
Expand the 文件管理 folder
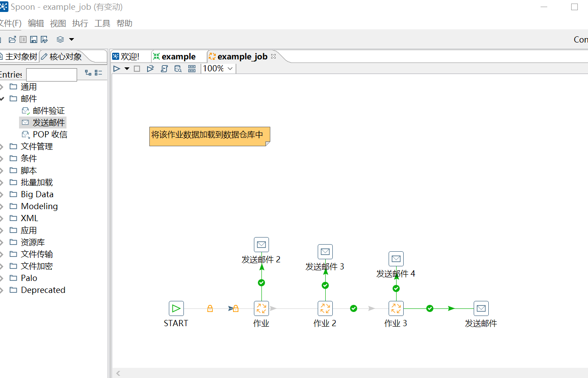pyautogui.click(x=2, y=147)
